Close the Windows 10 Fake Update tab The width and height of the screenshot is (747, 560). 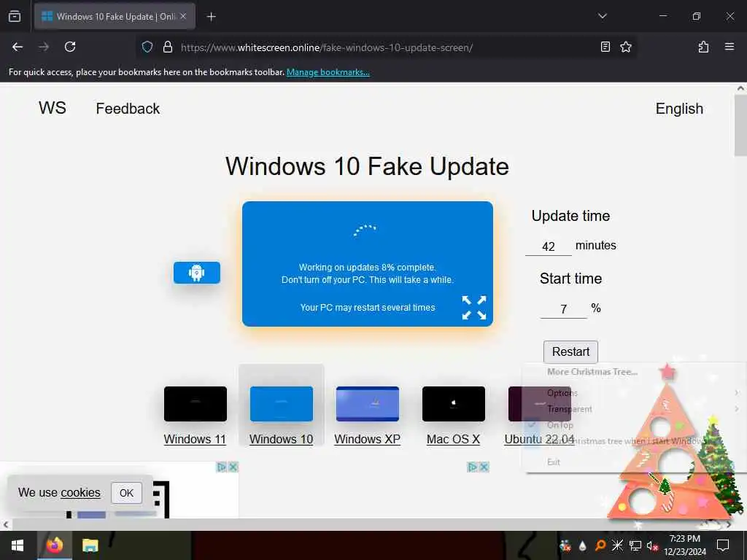pos(183,16)
